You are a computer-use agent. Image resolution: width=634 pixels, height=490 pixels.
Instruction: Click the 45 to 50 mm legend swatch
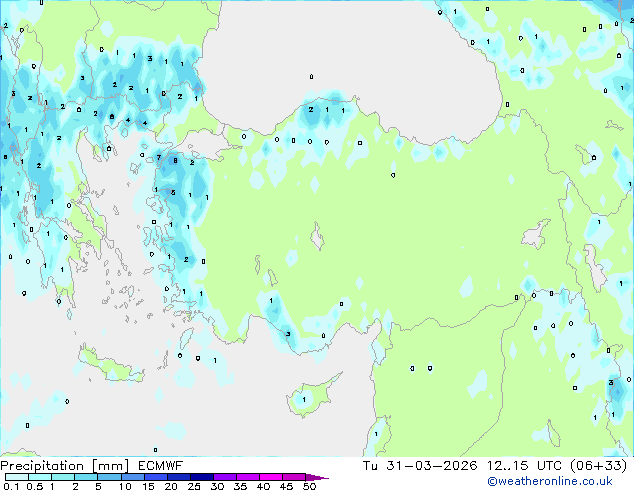[x=294, y=477]
